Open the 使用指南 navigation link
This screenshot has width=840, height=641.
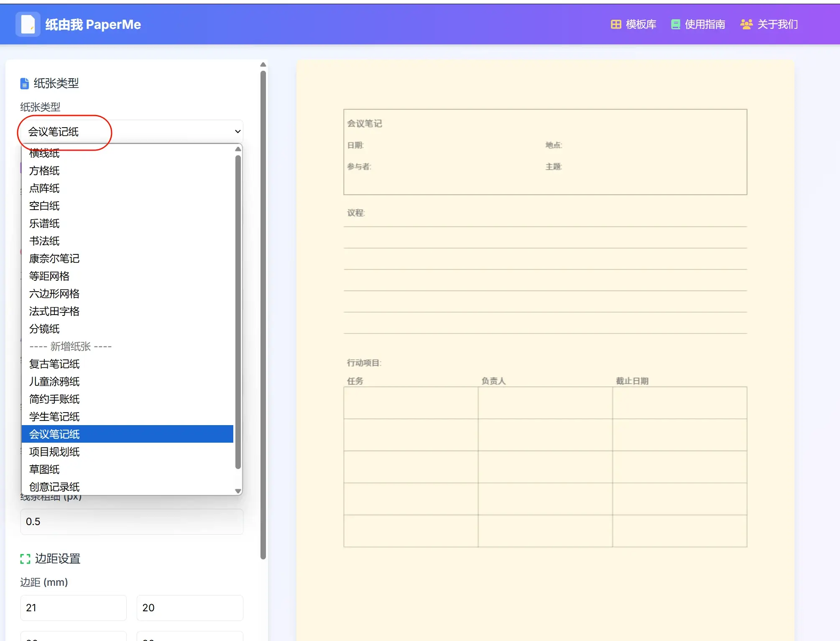[x=705, y=24]
